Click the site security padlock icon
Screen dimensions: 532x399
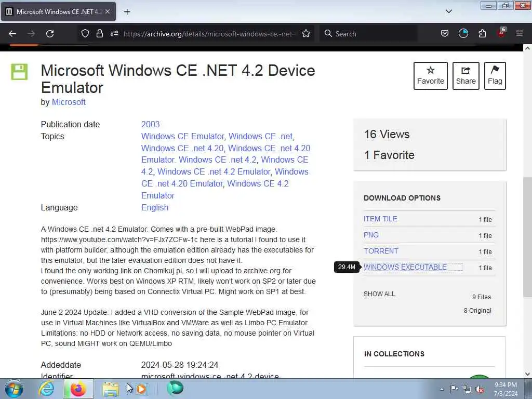coord(99,33)
